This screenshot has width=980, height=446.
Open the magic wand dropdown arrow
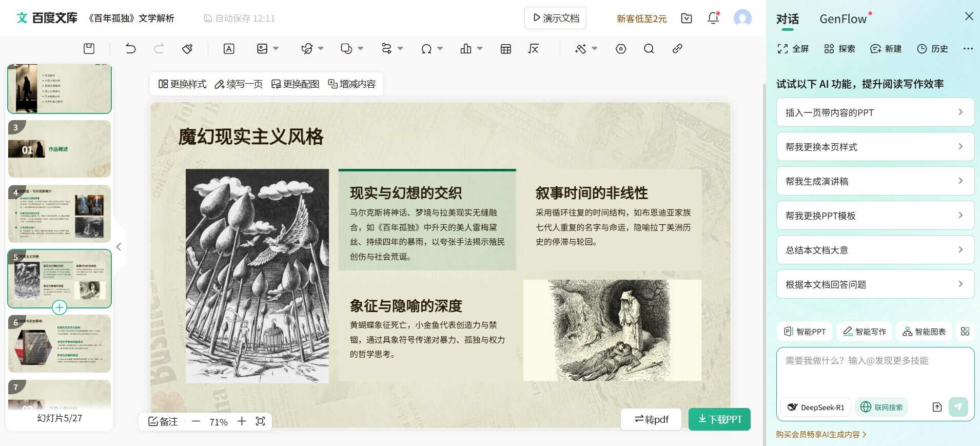pyautogui.click(x=595, y=49)
